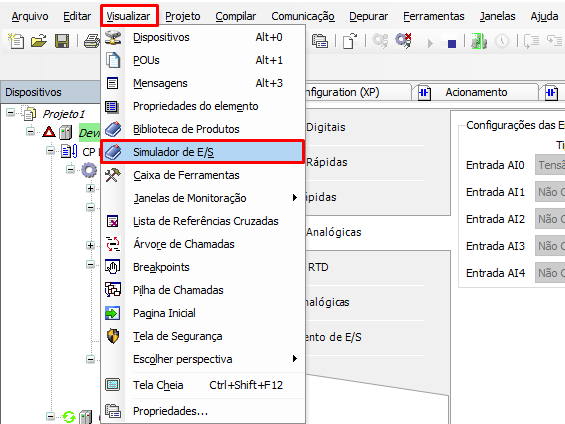Collapse the CP logic tree node
The width and height of the screenshot is (565, 424).
click(x=51, y=150)
